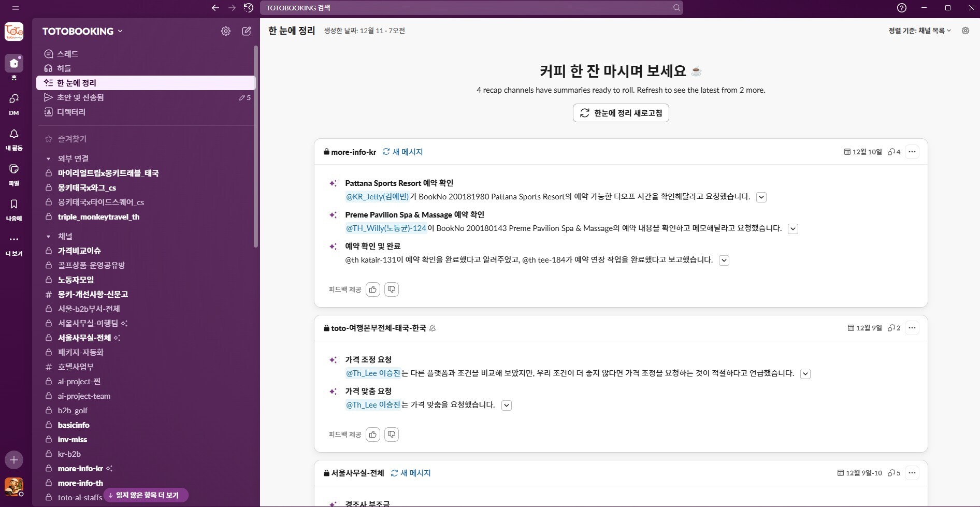Expand Pattana Sports Resort summary chevron
This screenshot has width=980, height=507.
tap(761, 197)
